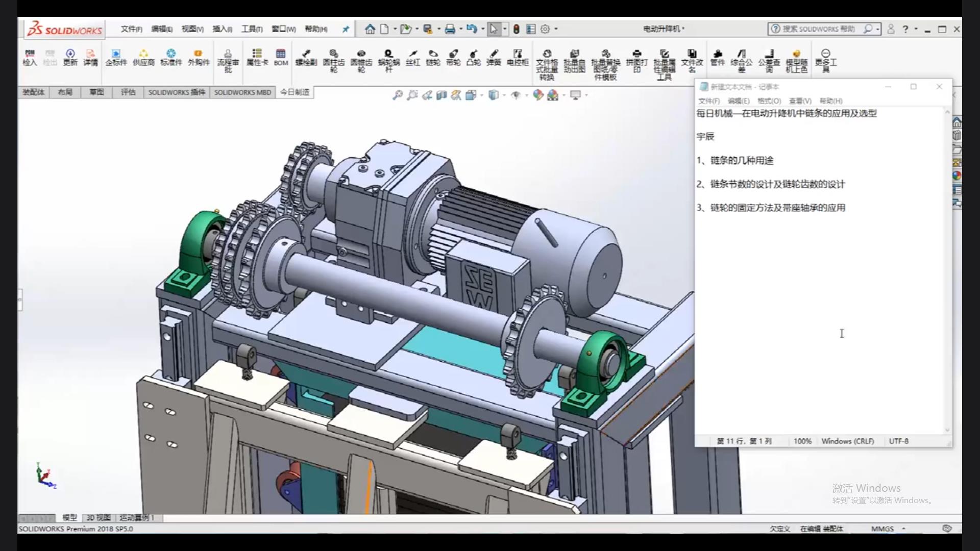
Task: Click the Print icon in toolbar
Action: (x=450, y=29)
